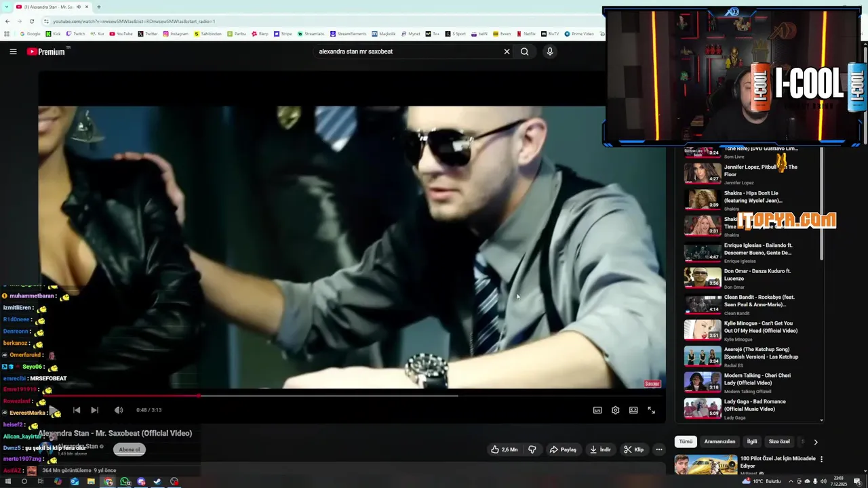Mute the video using the speaker icon
The height and width of the screenshot is (488, 868).
coord(119,410)
